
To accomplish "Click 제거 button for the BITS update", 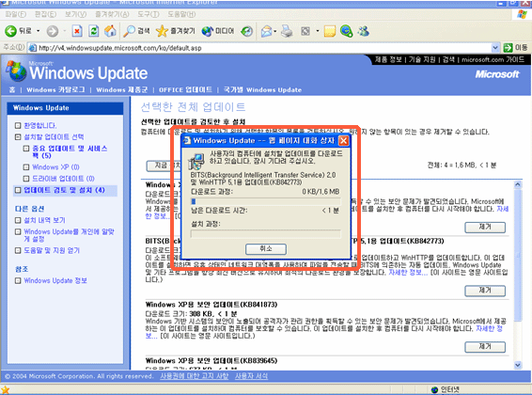I will coord(485,291).
